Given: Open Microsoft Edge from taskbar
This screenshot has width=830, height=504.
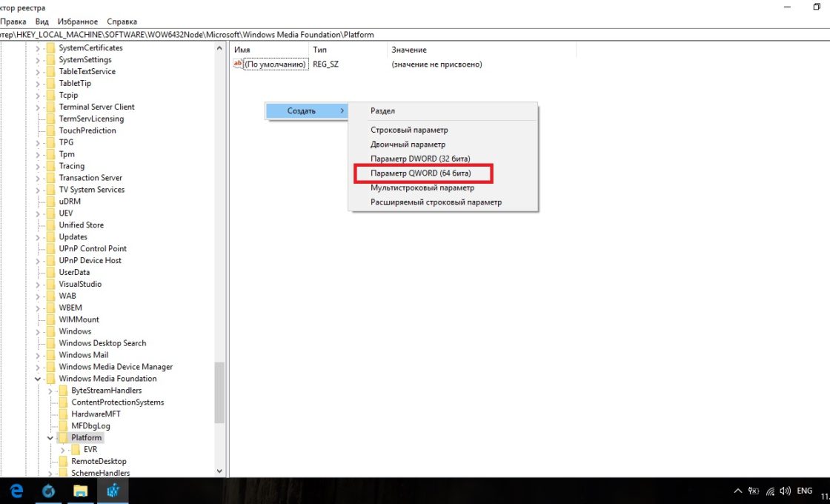Looking at the screenshot, I should click(x=16, y=491).
